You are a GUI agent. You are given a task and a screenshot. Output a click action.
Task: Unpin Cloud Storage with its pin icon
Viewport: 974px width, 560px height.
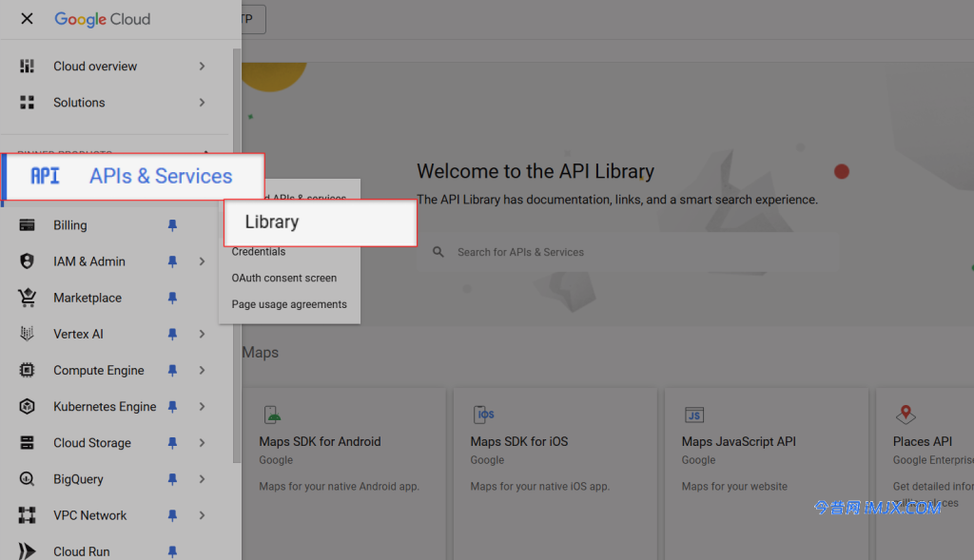point(173,443)
